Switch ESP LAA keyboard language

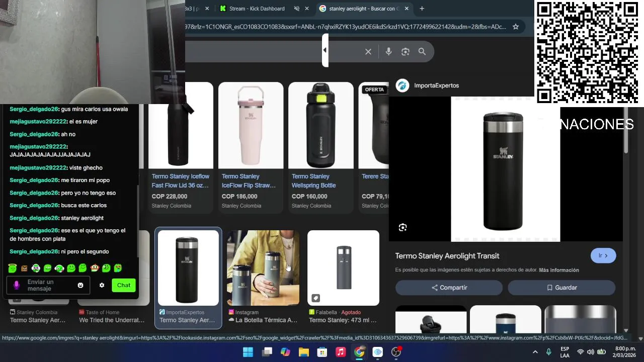pos(565,352)
